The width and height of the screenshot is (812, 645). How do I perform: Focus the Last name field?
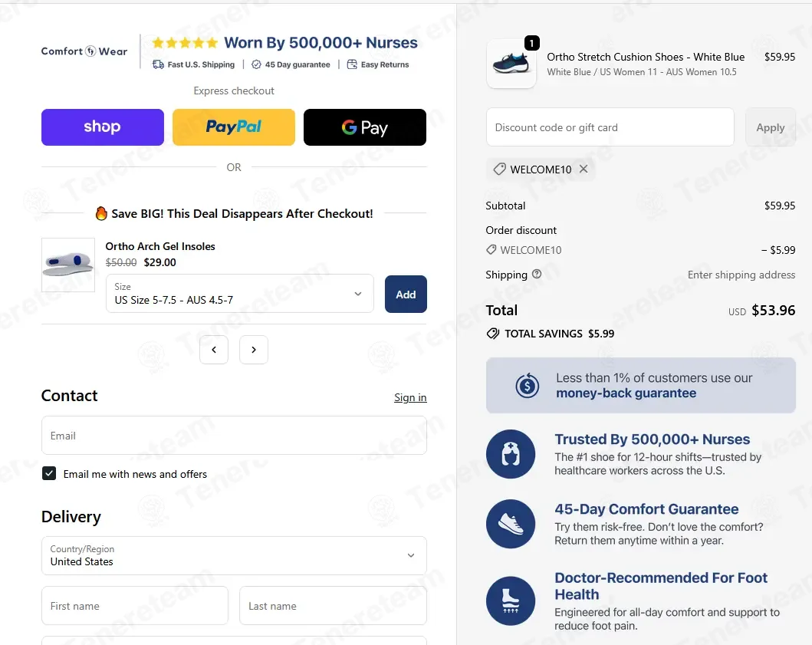click(333, 606)
